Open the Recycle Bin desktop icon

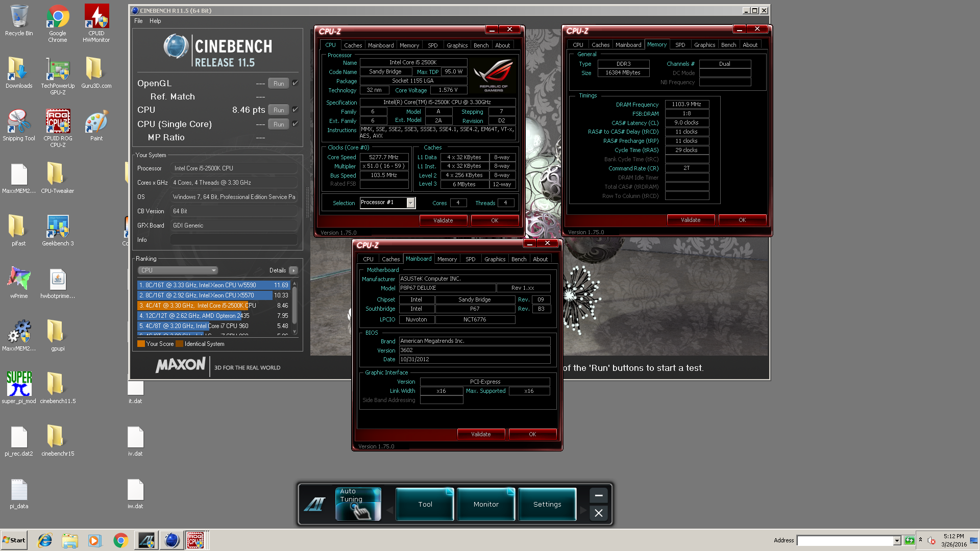point(19,20)
